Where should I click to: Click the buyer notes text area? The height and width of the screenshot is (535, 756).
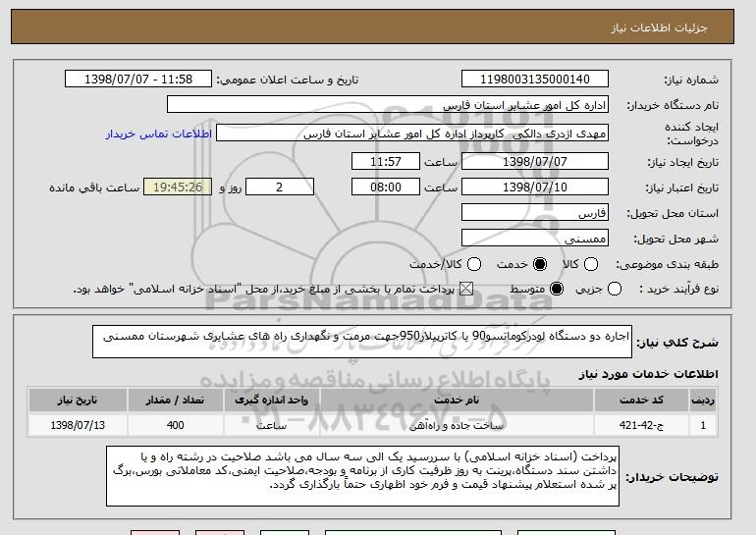(362, 476)
